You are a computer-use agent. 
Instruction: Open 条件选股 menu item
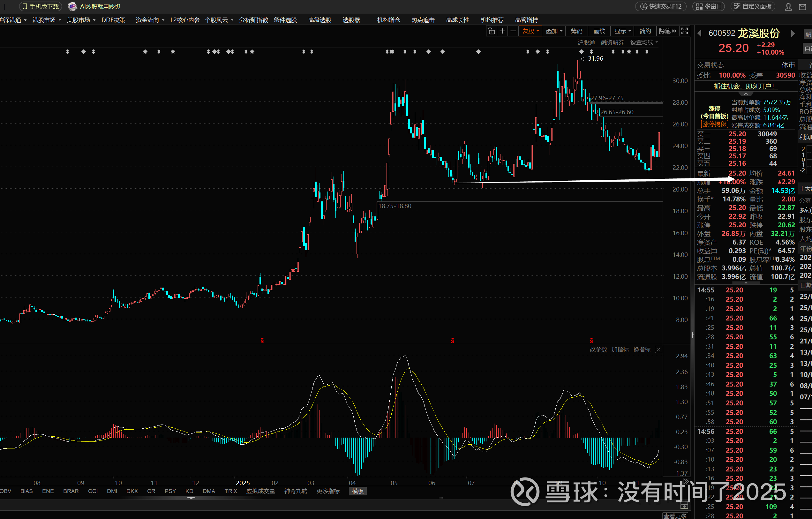pyautogui.click(x=285, y=20)
